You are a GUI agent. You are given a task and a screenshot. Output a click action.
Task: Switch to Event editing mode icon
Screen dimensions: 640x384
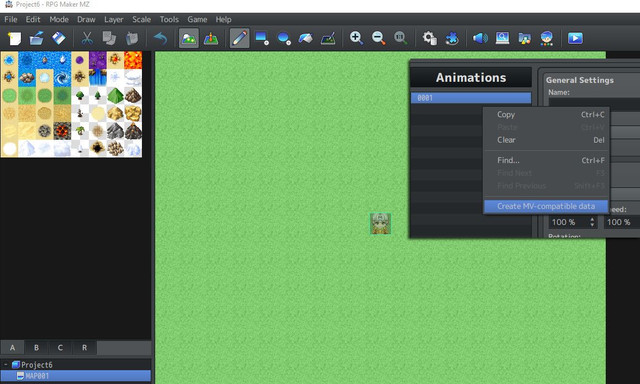211,38
